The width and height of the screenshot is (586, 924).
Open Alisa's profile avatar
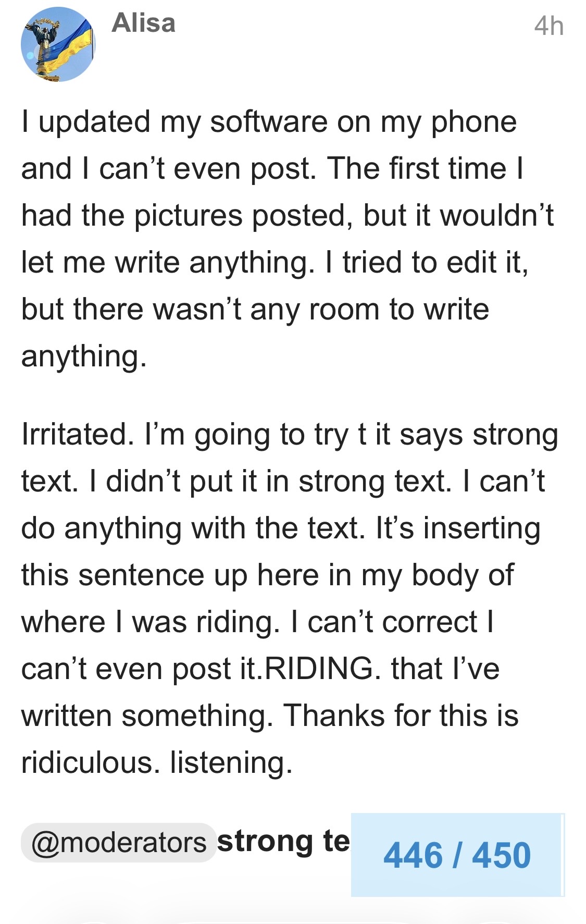(x=58, y=45)
